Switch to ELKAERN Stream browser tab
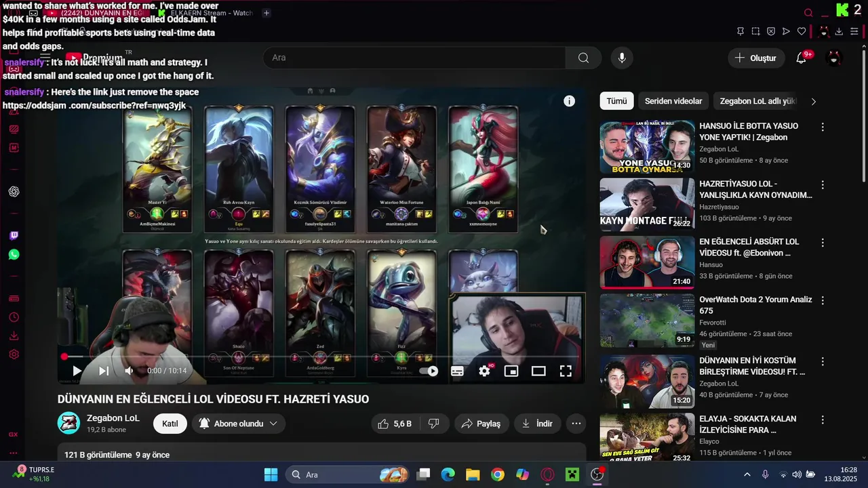Image resolution: width=868 pixels, height=488 pixels. pos(205,13)
